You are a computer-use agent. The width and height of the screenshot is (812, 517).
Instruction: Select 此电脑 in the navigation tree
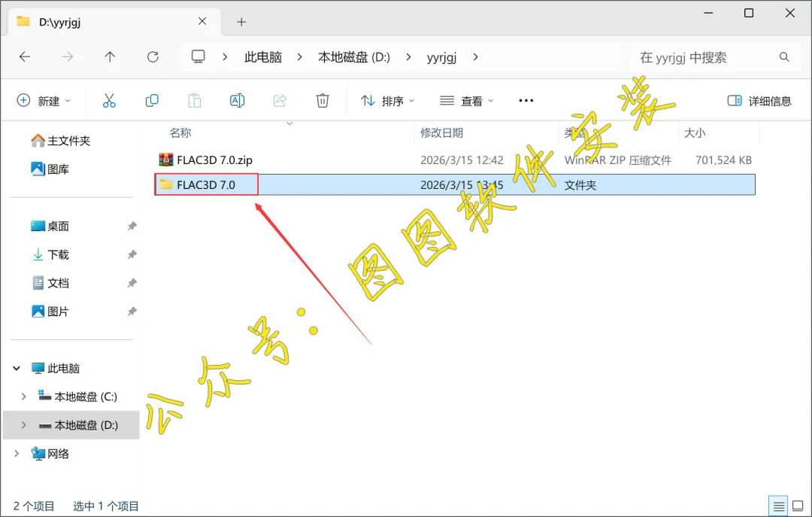click(x=56, y=368)
